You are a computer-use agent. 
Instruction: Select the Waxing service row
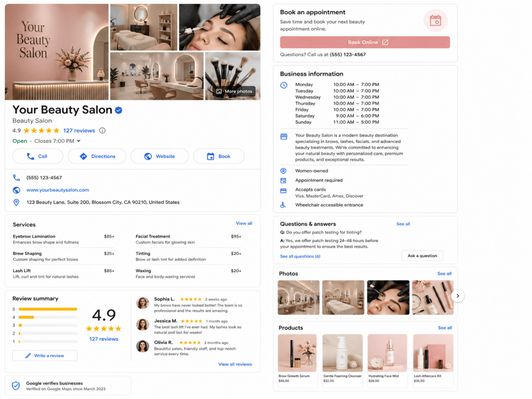189,274
